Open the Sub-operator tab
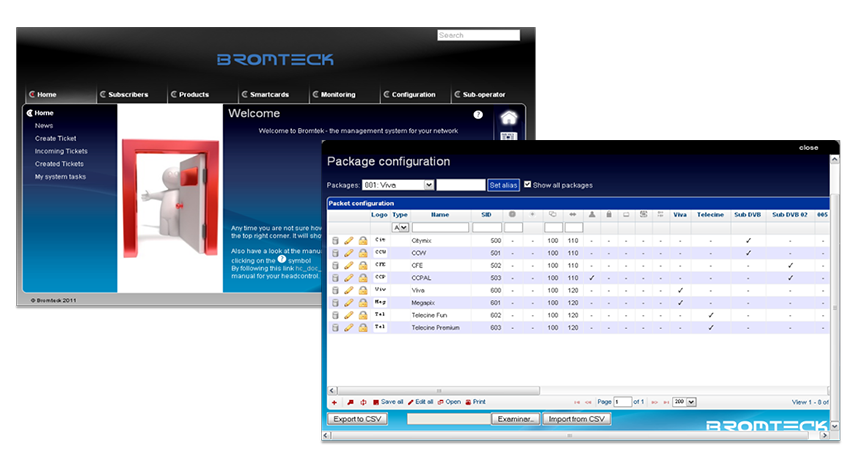 pos(480,94)
